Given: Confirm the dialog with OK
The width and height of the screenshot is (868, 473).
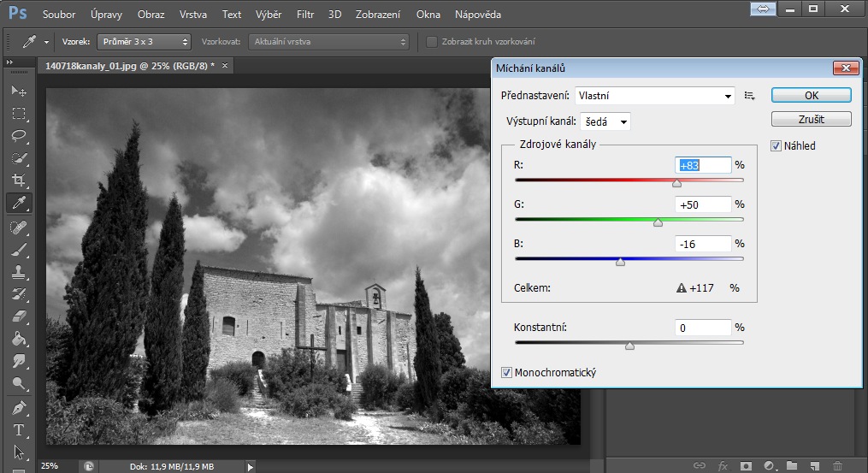Looking at the screenshot, I should [x=811, y=96].
